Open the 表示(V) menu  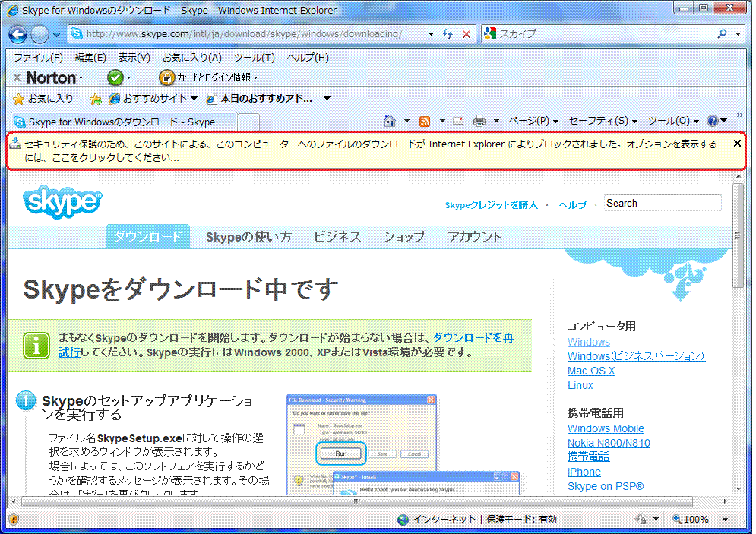[x=134, y=58]
